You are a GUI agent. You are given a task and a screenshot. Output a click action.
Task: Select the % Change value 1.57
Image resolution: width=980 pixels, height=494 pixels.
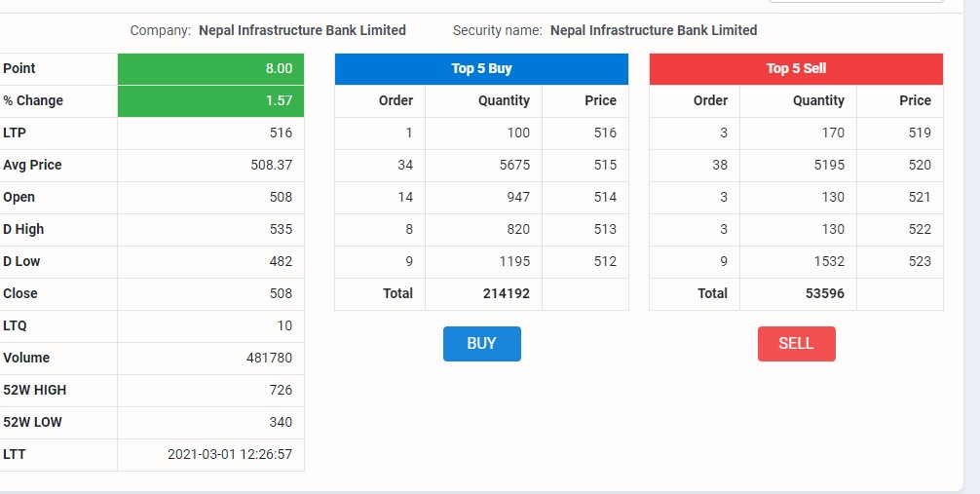coord(279,100)
